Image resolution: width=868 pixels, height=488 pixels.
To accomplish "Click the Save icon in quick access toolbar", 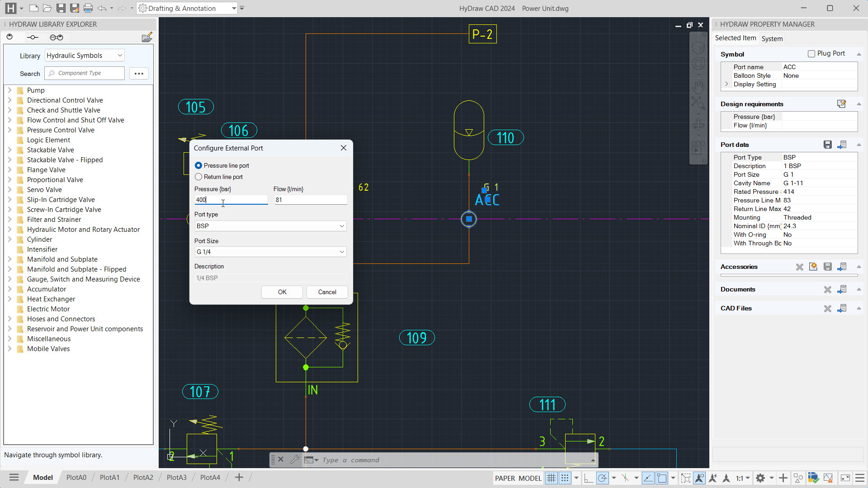I will pyautogui.click(x=61, y=8).
